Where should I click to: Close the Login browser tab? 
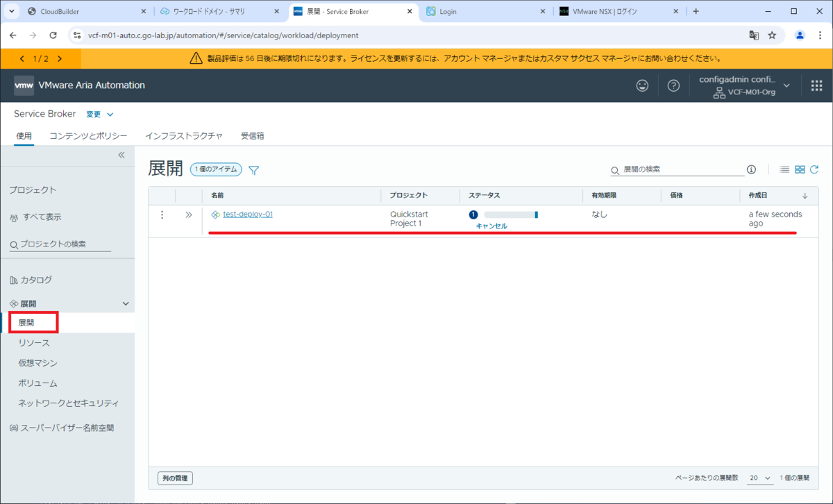click(541, 12)
